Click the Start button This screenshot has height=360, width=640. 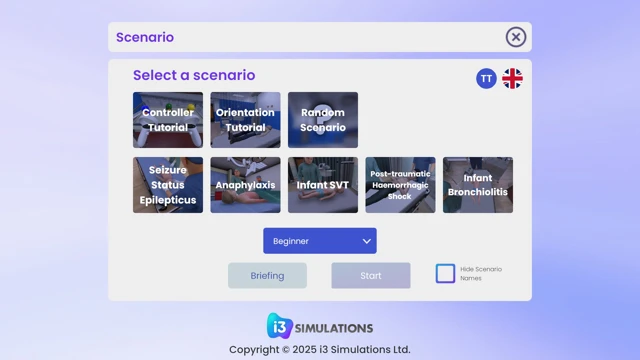(371, 276)
